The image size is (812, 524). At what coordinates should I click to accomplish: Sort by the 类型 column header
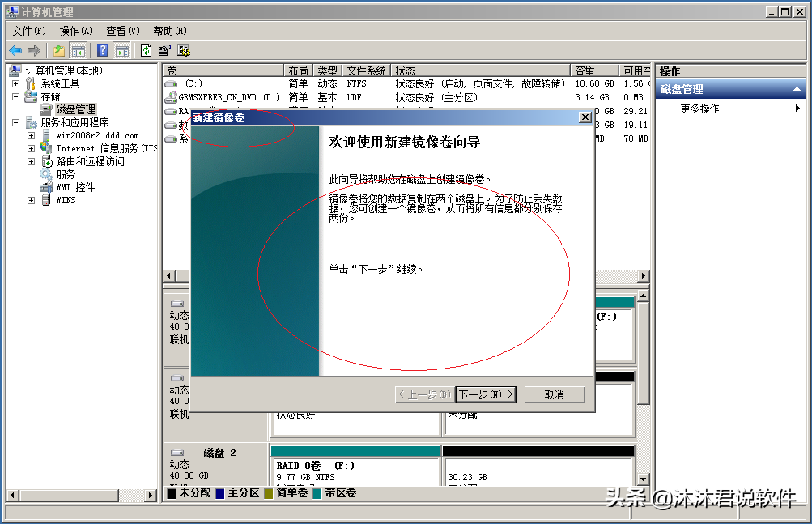[x=327, y=70]
